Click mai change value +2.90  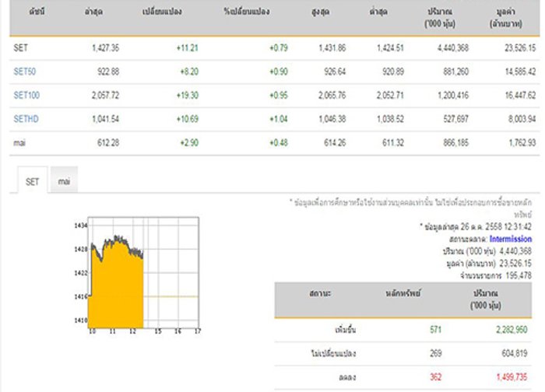pyautogui.click(x=189, y=142)
